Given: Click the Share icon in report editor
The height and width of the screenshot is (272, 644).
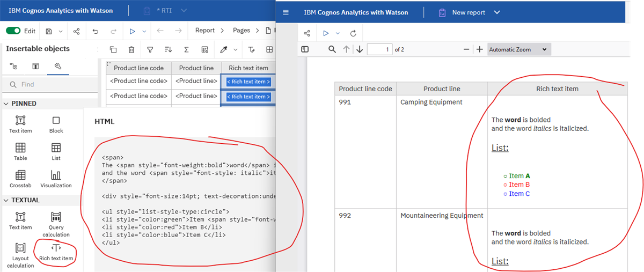Looking at the screenshot, I should [76, 32].
